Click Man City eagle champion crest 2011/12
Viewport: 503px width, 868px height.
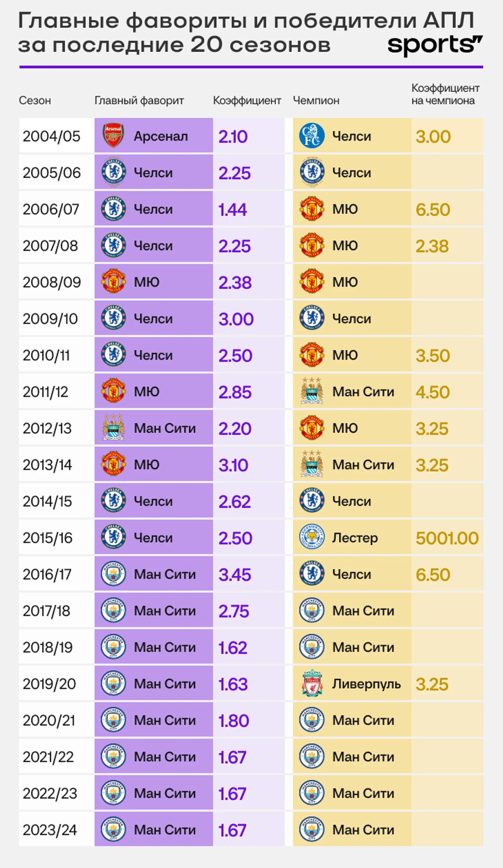(311, 391)
